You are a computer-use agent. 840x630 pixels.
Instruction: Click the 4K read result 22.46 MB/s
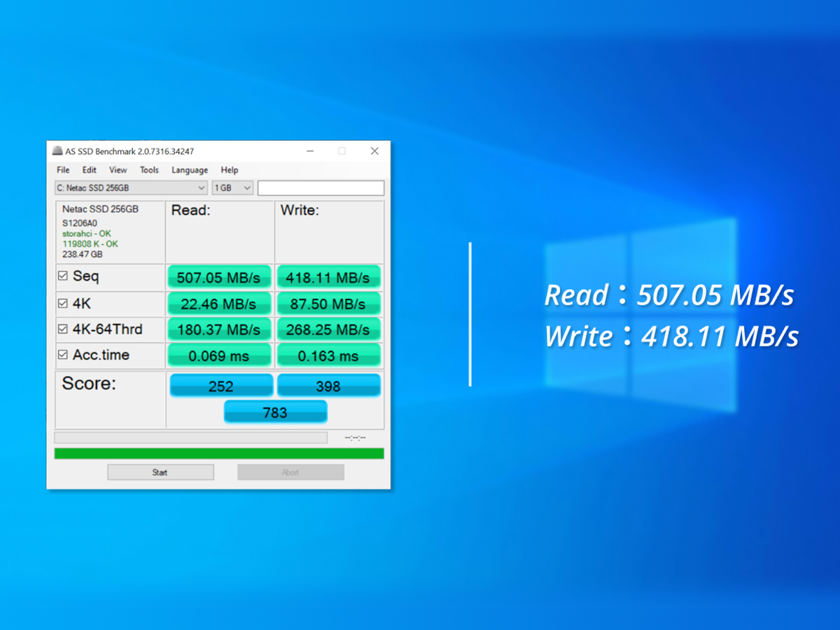[218, 304]
